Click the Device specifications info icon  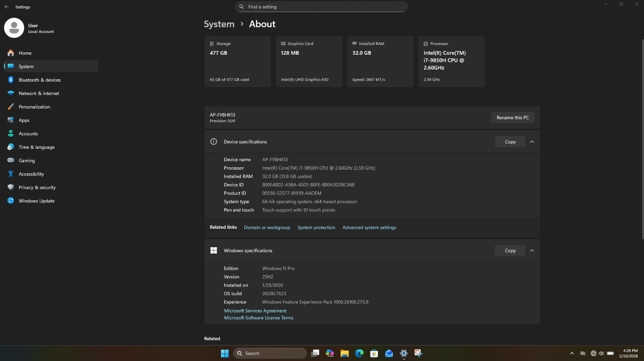214,142
